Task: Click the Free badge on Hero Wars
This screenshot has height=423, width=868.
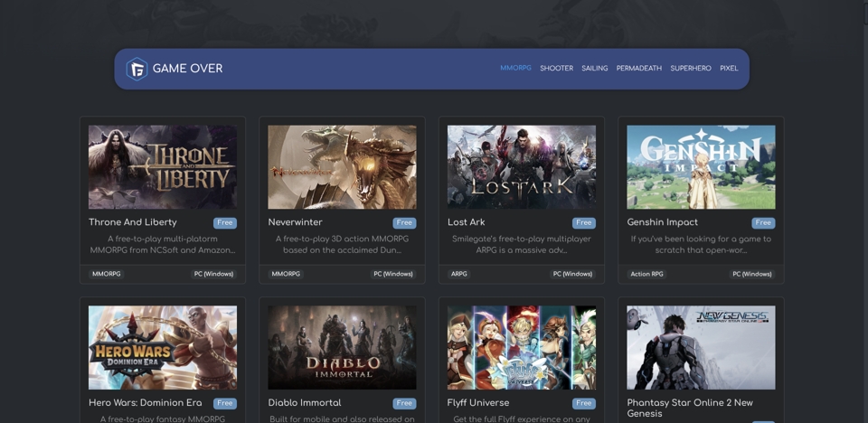Action: click(225, 403)
